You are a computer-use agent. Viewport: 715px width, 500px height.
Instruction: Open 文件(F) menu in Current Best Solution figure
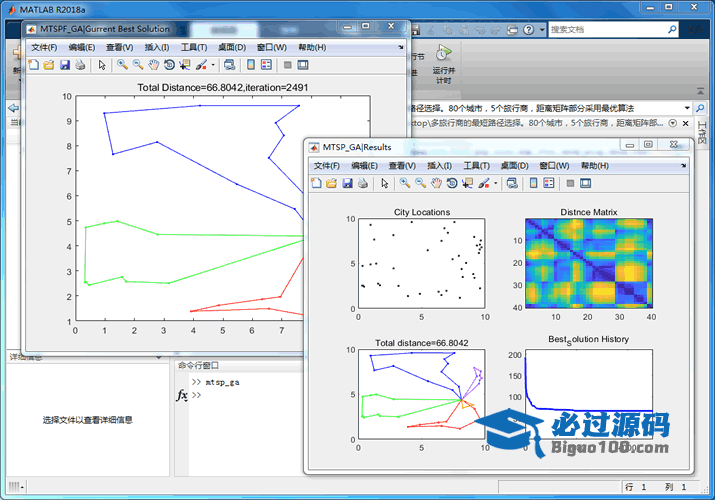(x=44, y=47)
